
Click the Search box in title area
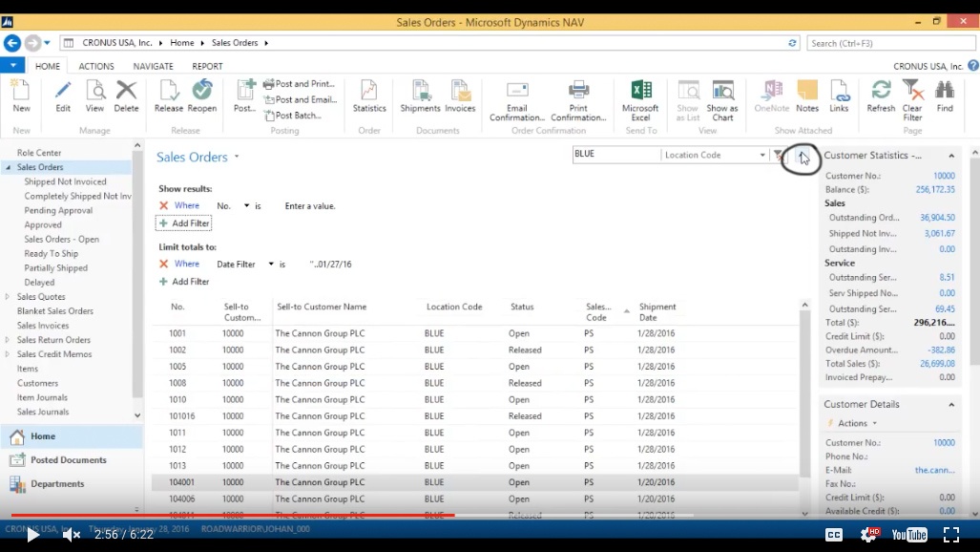pos(890,43)
